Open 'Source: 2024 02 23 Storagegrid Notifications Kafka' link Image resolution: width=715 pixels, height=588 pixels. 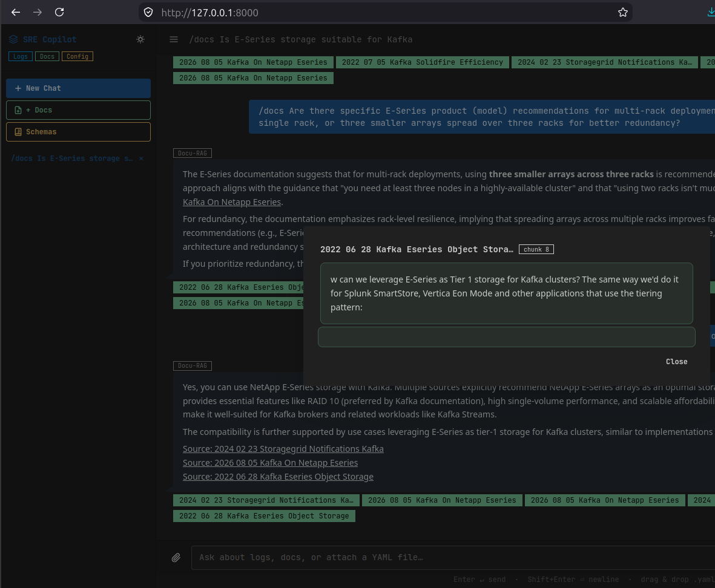pyautogui.click(x=283, y=449)
